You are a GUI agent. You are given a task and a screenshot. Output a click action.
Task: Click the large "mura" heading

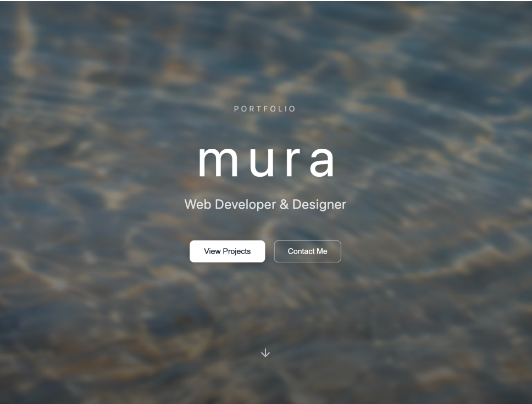pyautogui.click(x=266, y=161)
